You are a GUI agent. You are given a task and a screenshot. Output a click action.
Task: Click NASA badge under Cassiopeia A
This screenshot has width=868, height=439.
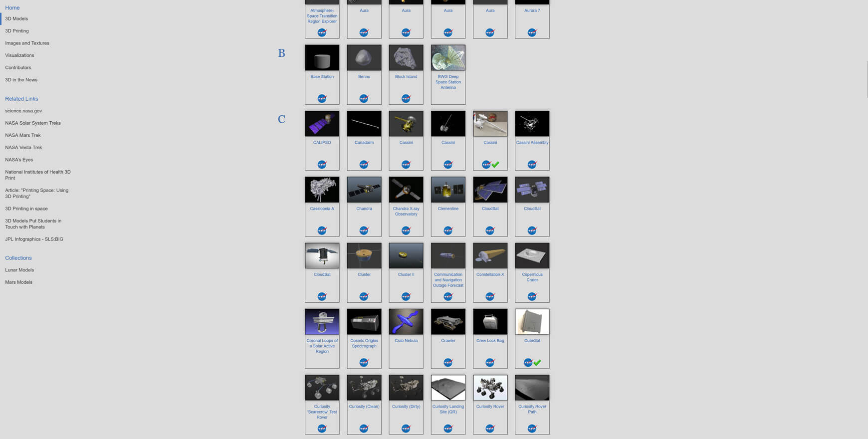(x=322, y=230)
